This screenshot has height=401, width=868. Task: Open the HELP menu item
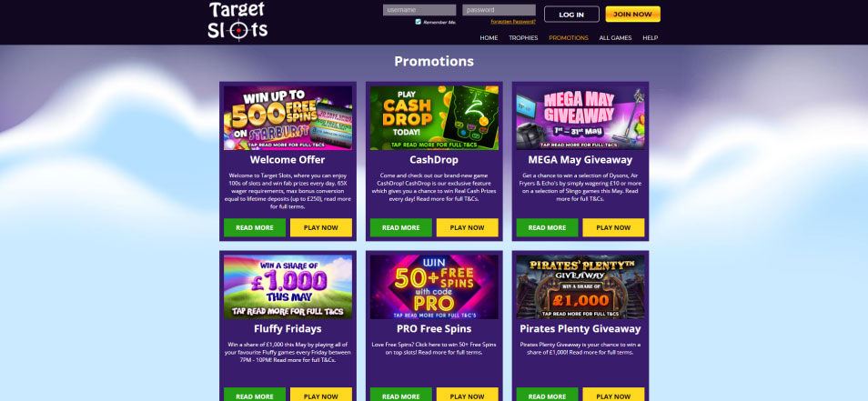(650, 38)
